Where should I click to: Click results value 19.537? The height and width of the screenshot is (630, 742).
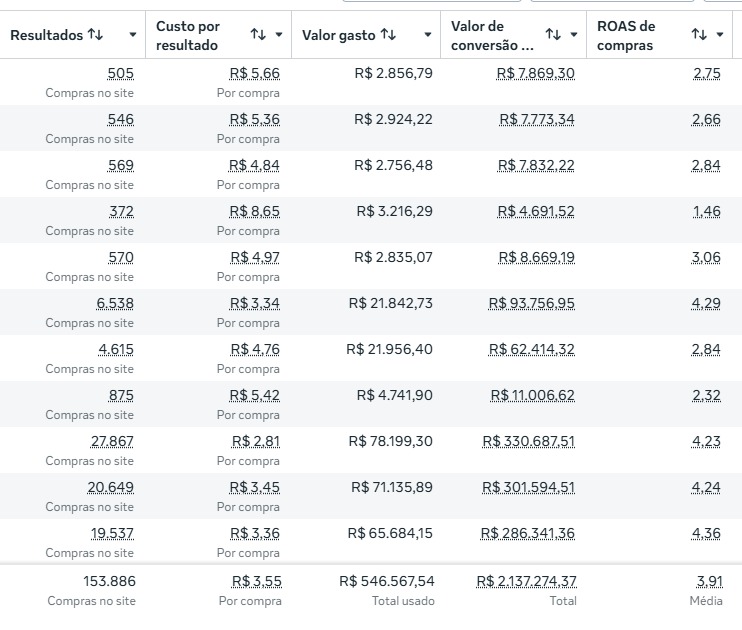[112, 533]
